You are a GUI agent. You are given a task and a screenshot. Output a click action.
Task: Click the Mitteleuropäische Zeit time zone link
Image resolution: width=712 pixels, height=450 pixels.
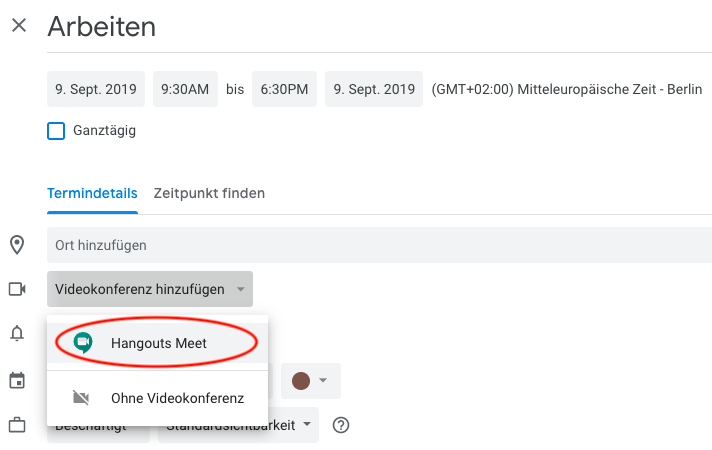[x=566, y=89]
